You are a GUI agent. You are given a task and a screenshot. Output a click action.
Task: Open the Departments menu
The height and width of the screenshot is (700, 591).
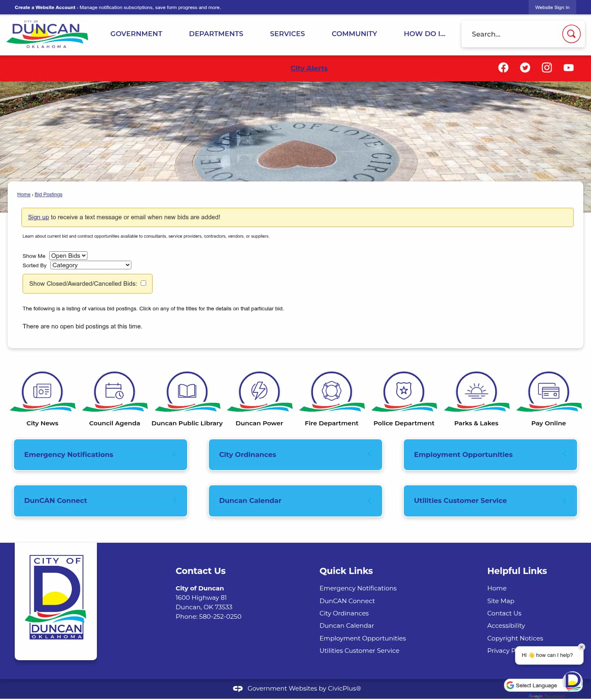click(216, 34)
